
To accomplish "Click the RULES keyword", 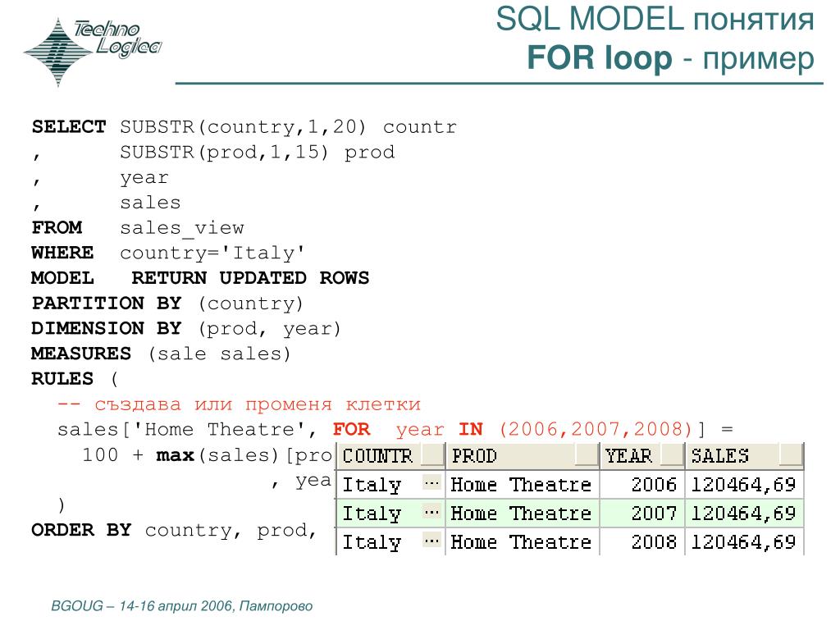I will pyautogui.click(x=62, y=379).
